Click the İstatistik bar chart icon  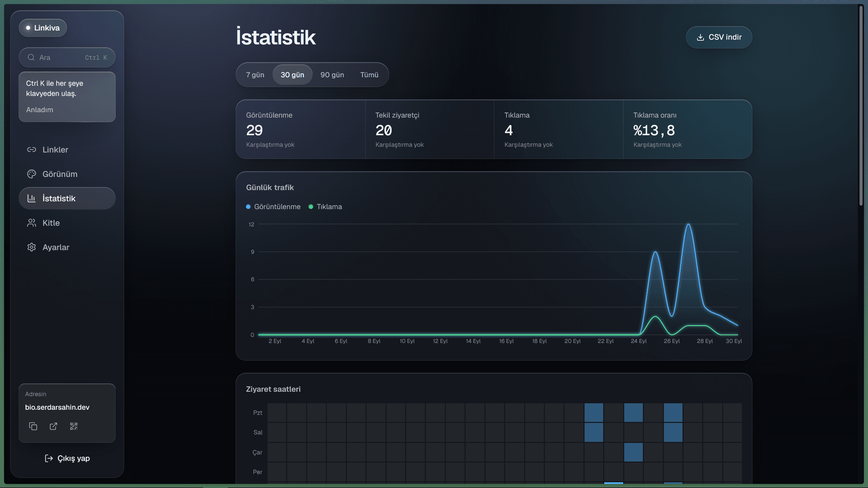coord(32,198)
